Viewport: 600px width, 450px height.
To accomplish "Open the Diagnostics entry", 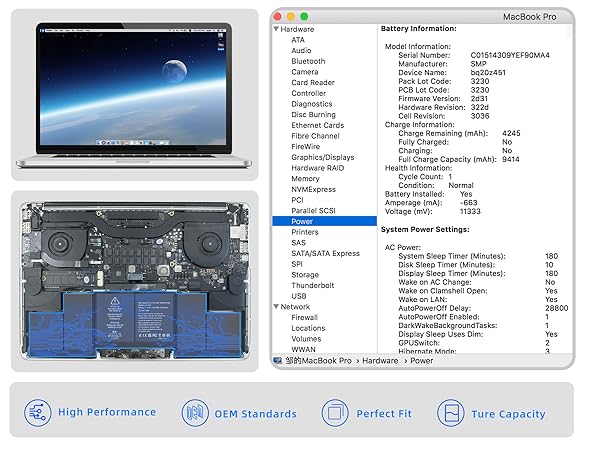I will click(x=312, y=104).
